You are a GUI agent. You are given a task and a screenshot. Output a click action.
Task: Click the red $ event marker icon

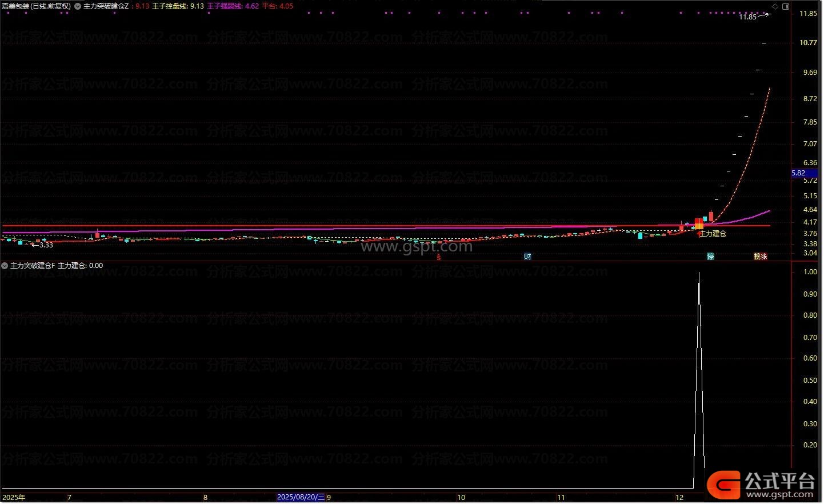(x=438, y=257)
